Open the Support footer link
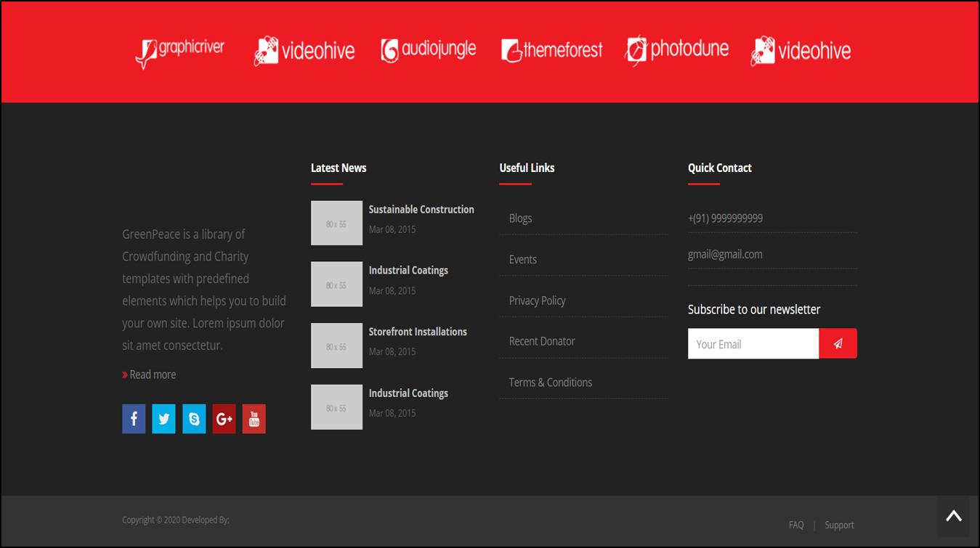The width and height of the screenshot is (980, 548). tap(839, 525)
